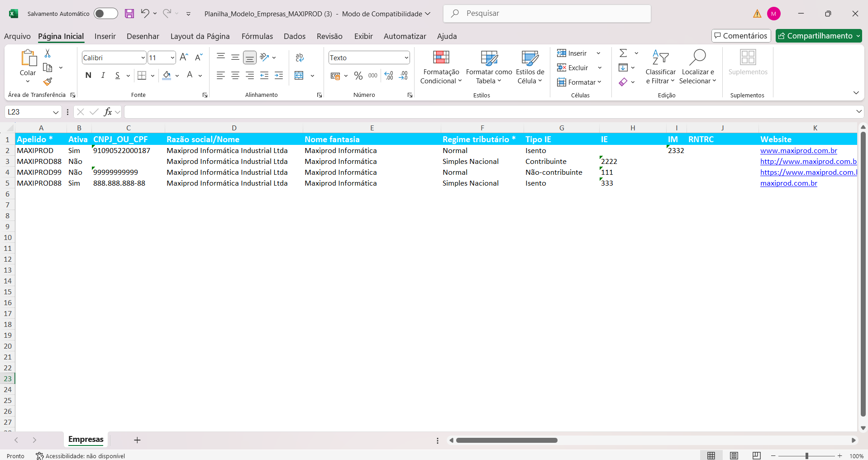The width and height of the screenshot is (868, 460).
Task: Toggle the Salvamento Automático switch
Action: point(105,14)
